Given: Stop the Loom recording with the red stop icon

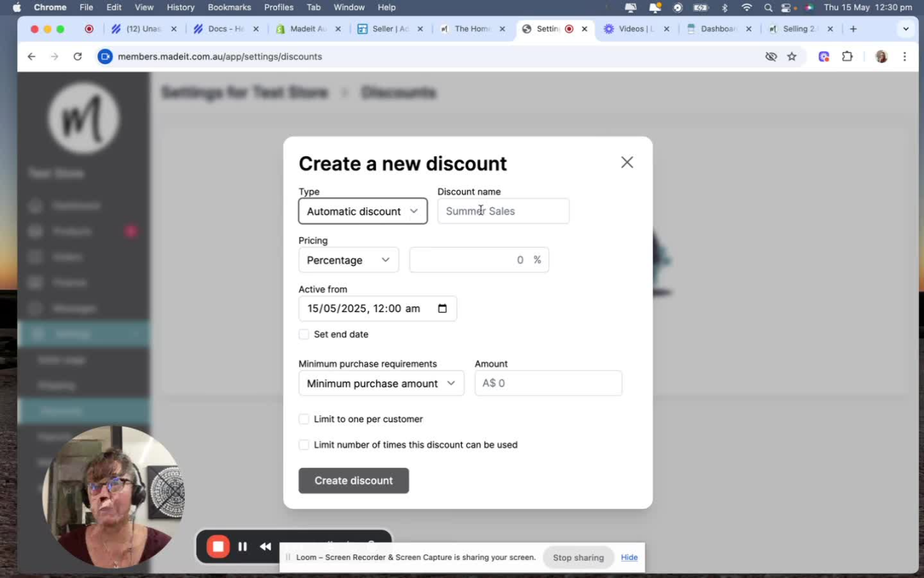Looking at the screenshot, I should click(x=218, y=547).
